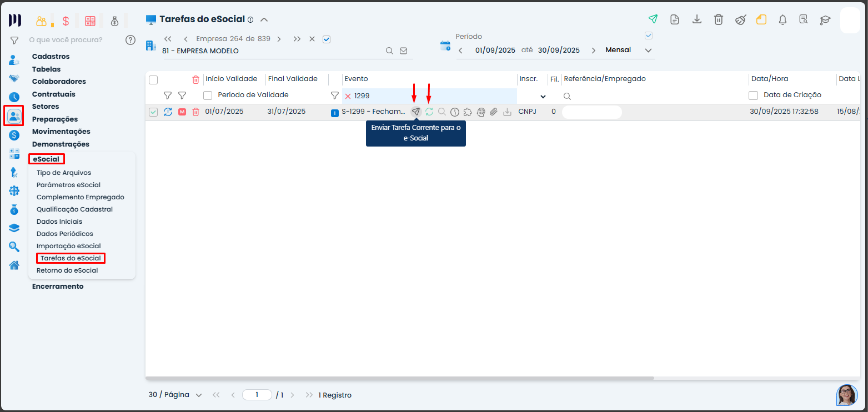
Task: Click the money bag icon in top-left bar
Action: (x=114, y=21)
